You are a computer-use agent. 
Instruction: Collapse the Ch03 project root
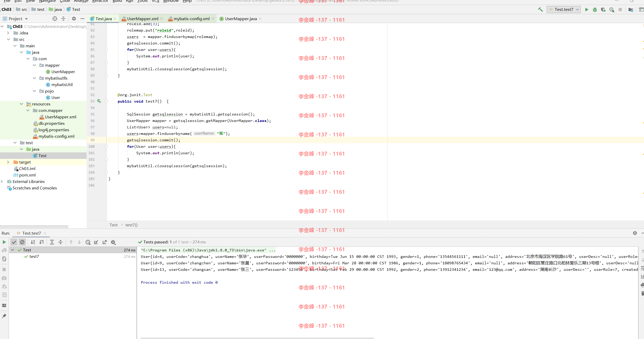pos(2,26)
